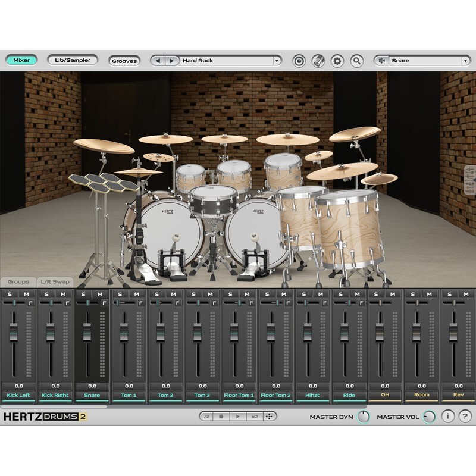The height and width of the screenshot is (476, 476).
Task: Select the drumsticks icon next to settings
Action: (x=317, y=59)
